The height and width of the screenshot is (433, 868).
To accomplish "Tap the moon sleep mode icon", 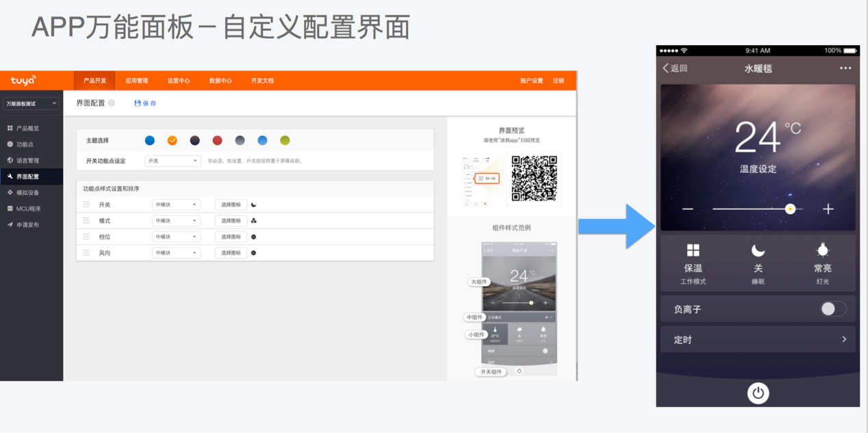I will [x=758, y=250].
